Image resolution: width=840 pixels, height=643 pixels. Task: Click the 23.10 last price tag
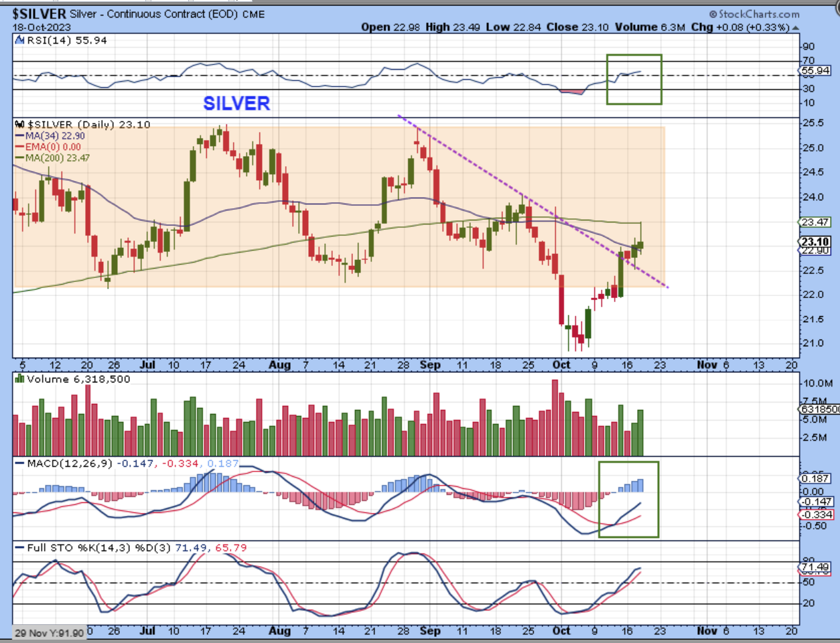(x=815, y=242)
